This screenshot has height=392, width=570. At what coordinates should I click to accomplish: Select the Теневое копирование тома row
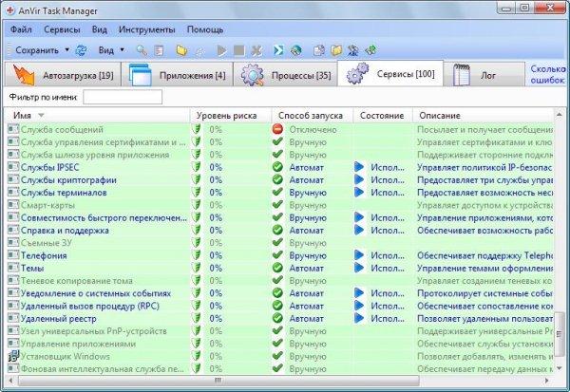tap(280, 280)
